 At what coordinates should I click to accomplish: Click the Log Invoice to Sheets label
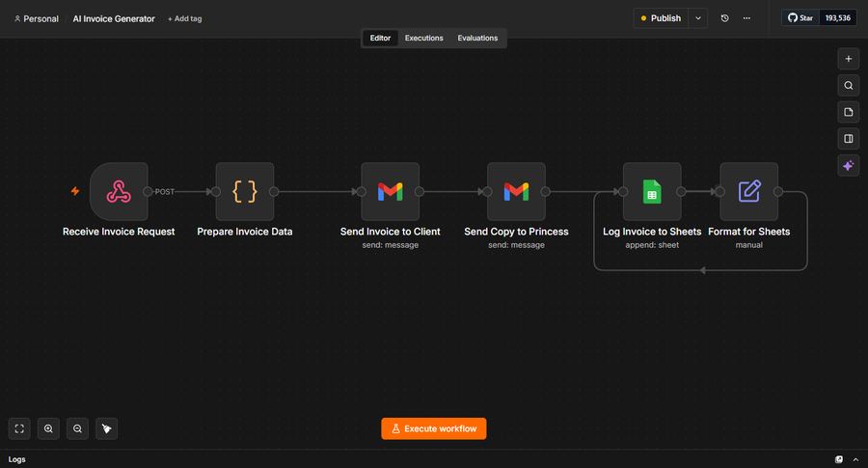[652, 232]
